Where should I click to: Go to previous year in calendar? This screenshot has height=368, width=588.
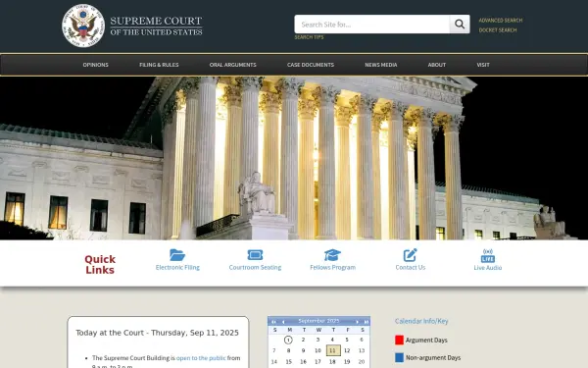point(273,322)
